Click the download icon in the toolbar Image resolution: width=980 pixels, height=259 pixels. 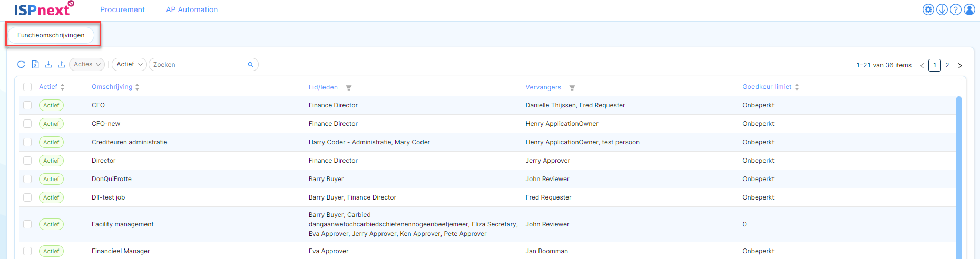(x=48, y=64)
